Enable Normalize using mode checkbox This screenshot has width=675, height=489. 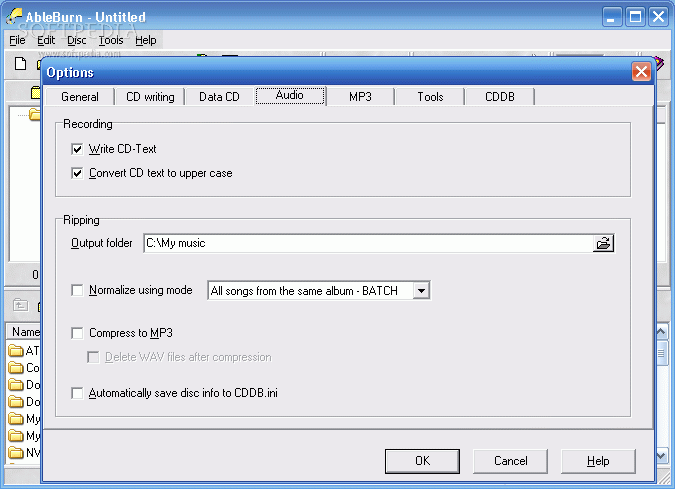(77, 290)
